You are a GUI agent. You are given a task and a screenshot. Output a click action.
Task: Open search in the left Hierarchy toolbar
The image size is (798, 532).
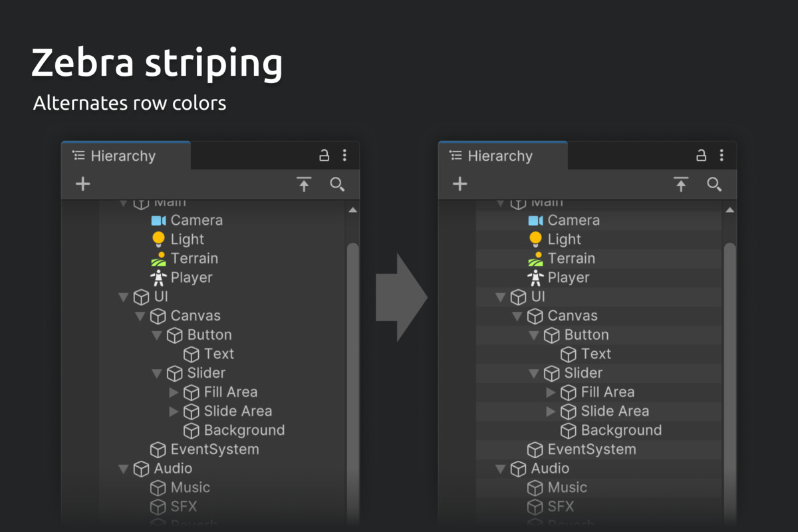(337, 184)
